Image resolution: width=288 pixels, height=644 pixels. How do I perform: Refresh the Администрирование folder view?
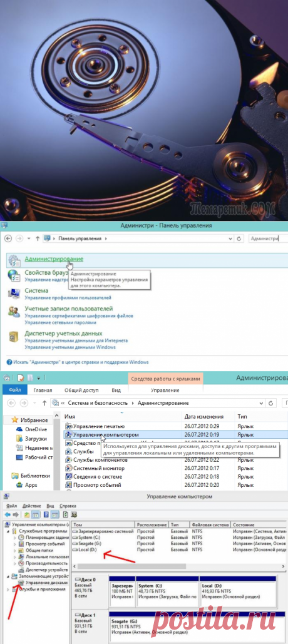click(x=270, y=403)
